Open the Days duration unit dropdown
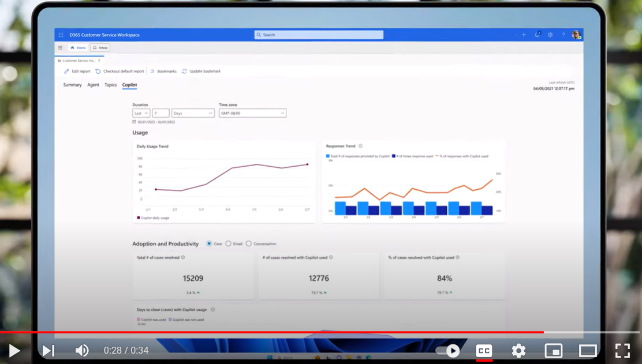Image resolution: width=642 pixels, height=364 pixels. tap(193, 113)
